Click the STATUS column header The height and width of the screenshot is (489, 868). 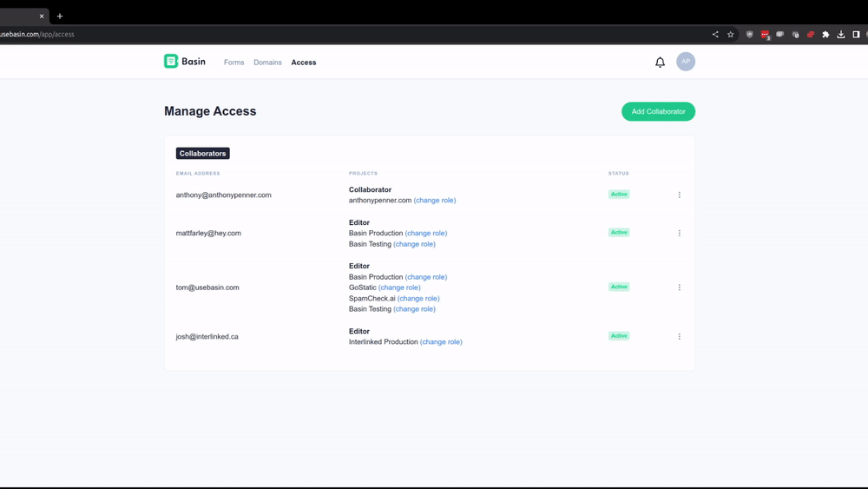(618, 174)
